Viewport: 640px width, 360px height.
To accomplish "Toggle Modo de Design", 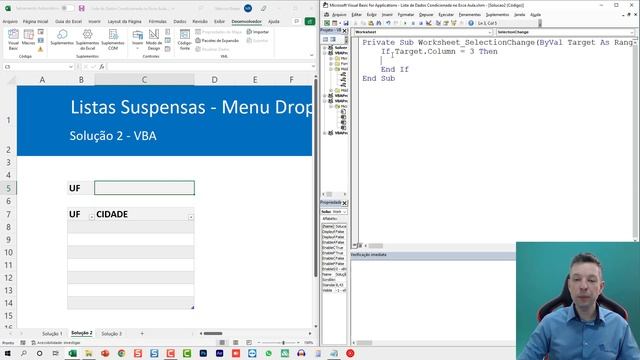I will tap(153, 39).
